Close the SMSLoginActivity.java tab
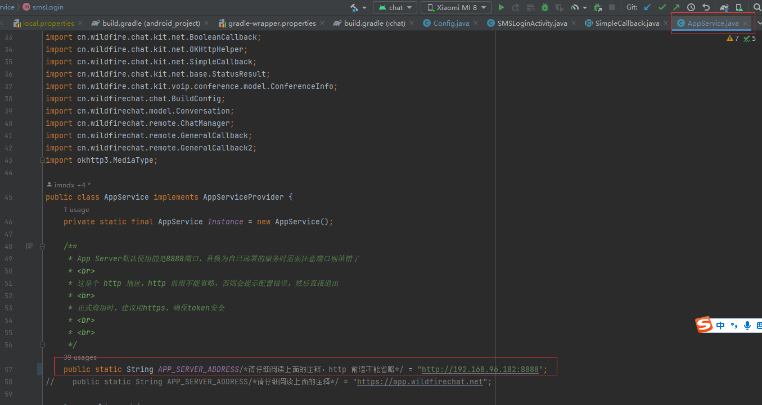Viewport: 762px width, 405px height. coord(573,23)
